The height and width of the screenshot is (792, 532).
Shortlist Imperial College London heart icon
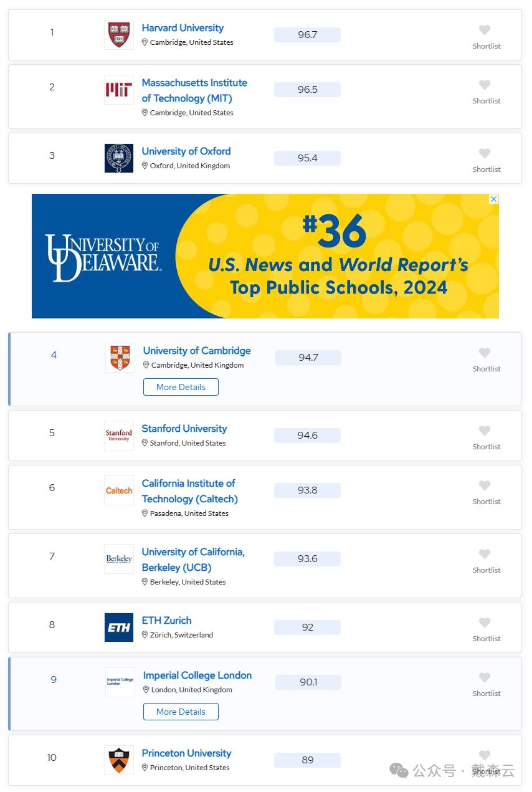click(x=485, y=677)
